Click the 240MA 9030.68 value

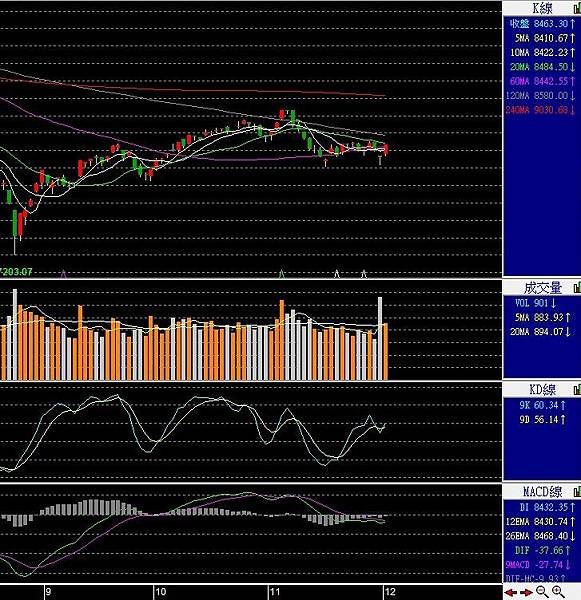540,110
